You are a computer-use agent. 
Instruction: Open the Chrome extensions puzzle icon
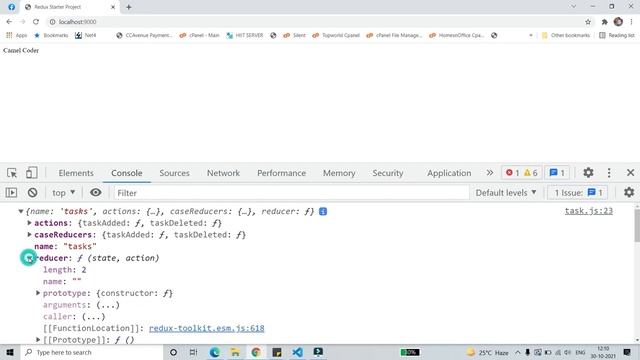click(604, 22)
